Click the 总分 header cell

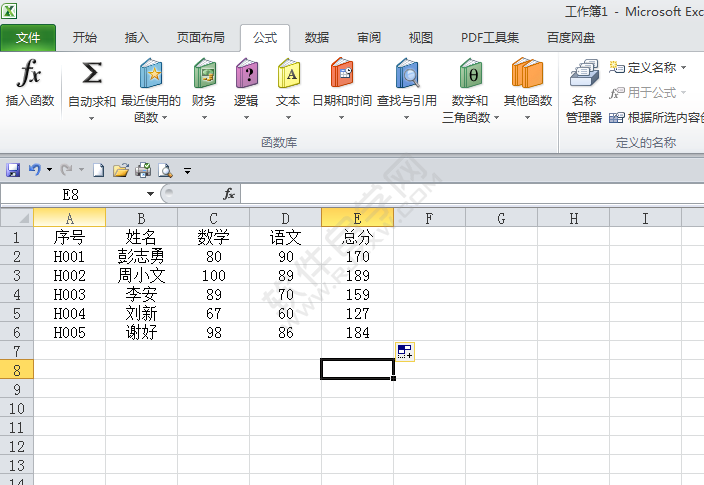click(357, 237)
